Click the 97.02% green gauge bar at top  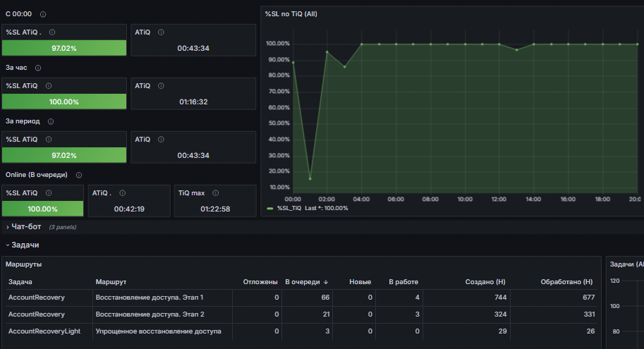click(x=64, y=48)
